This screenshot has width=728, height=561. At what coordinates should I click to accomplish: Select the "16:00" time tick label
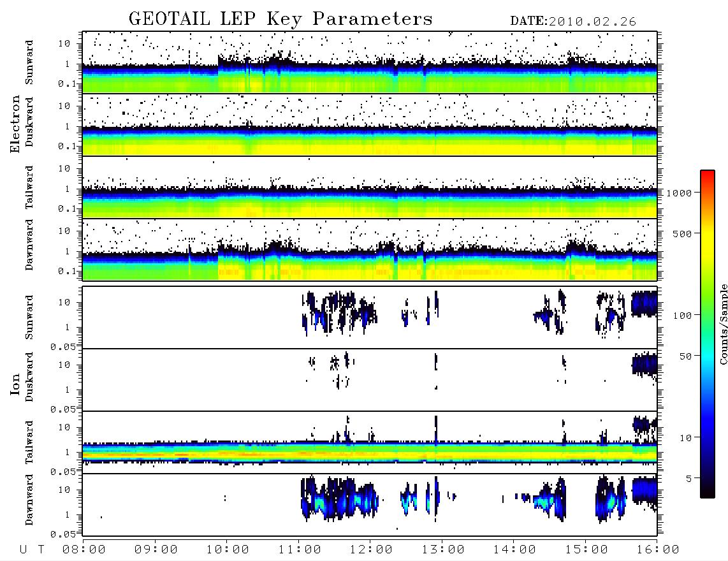click(658, 550)
